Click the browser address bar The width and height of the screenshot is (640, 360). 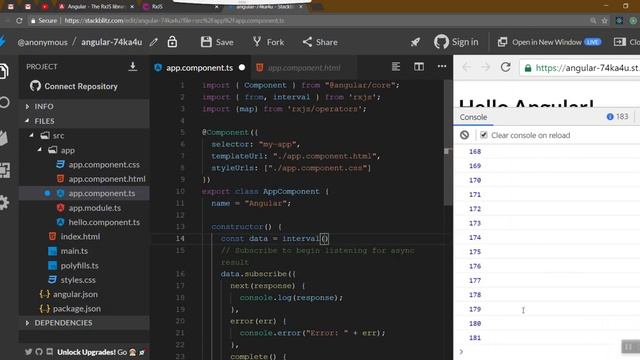(x=310, y=20)
